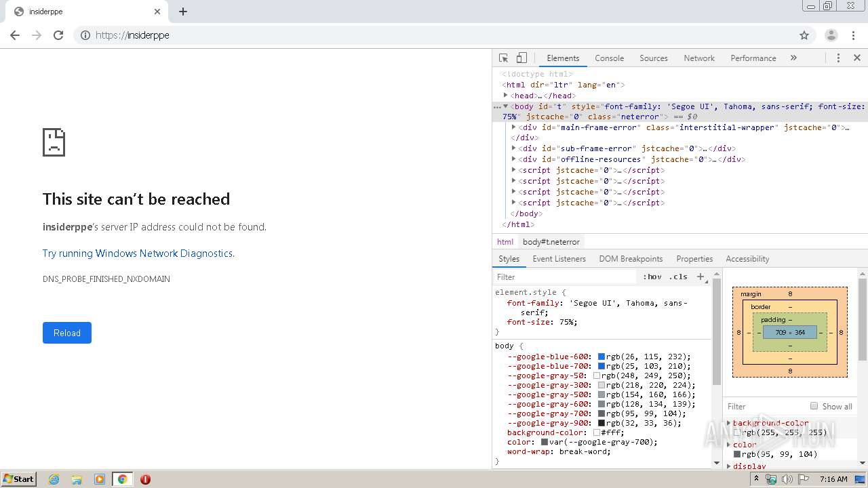Open the Windows Start button

point(19,479)
